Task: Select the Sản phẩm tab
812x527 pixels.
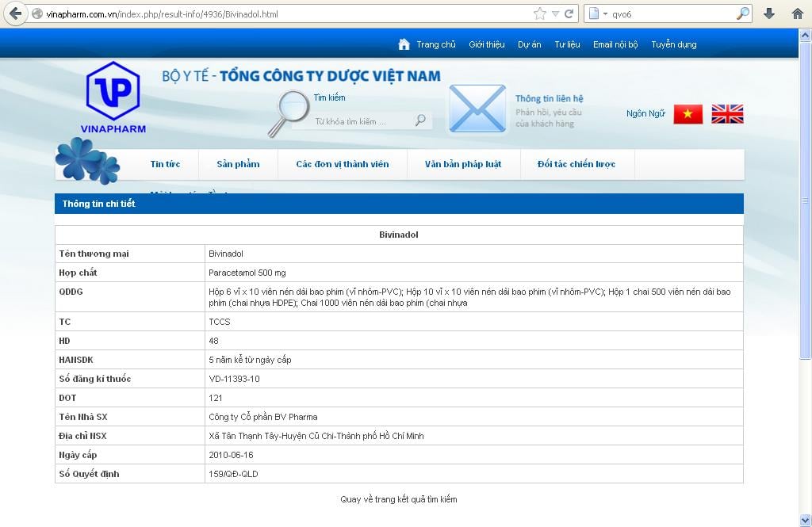Action: click(238, 164)
